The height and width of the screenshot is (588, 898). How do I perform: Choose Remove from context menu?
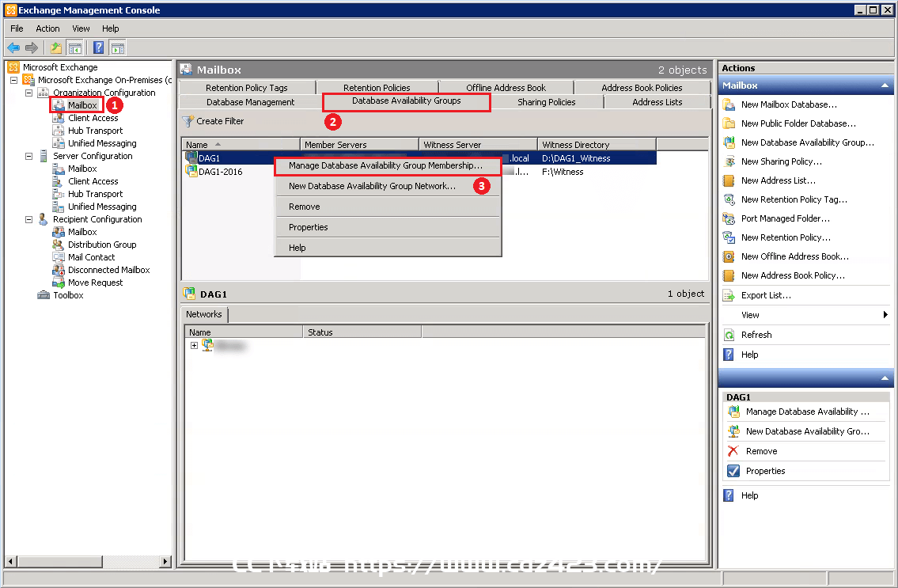[x=388, y=207]
